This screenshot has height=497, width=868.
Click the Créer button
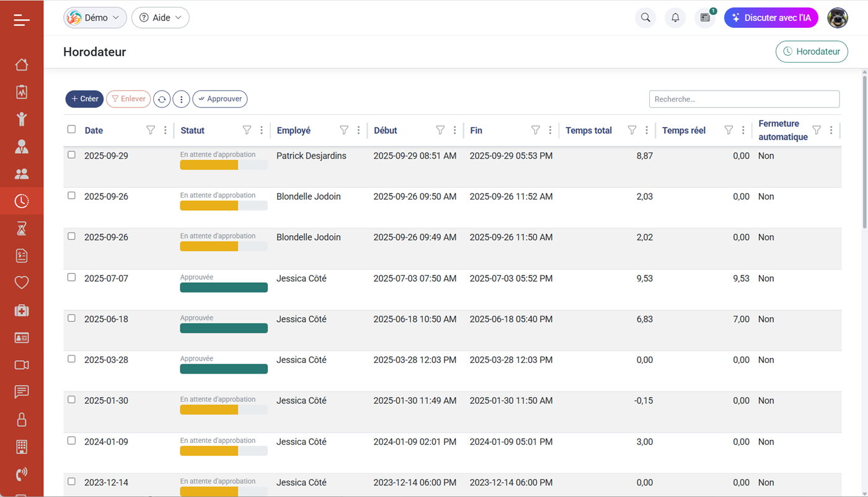[x=84, y=99]
